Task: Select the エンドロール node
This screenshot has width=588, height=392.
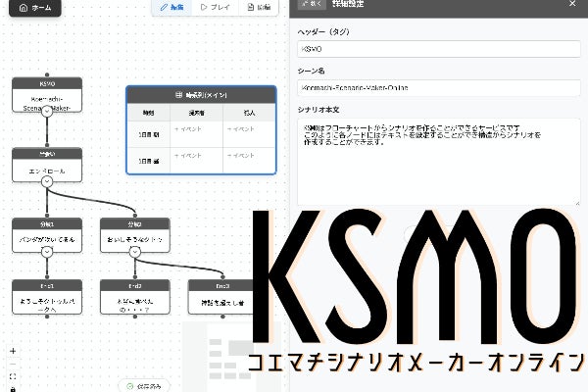Action: [47, 165]
